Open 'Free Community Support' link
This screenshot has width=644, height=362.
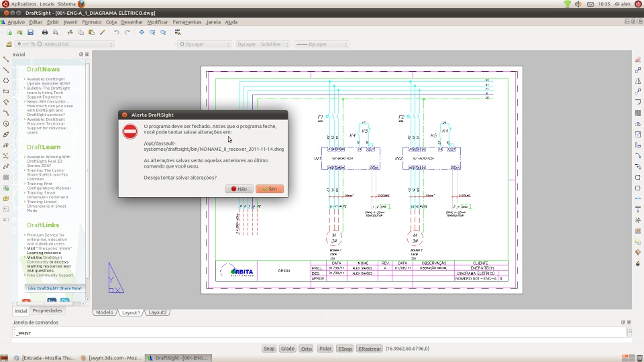click(50, 276)
